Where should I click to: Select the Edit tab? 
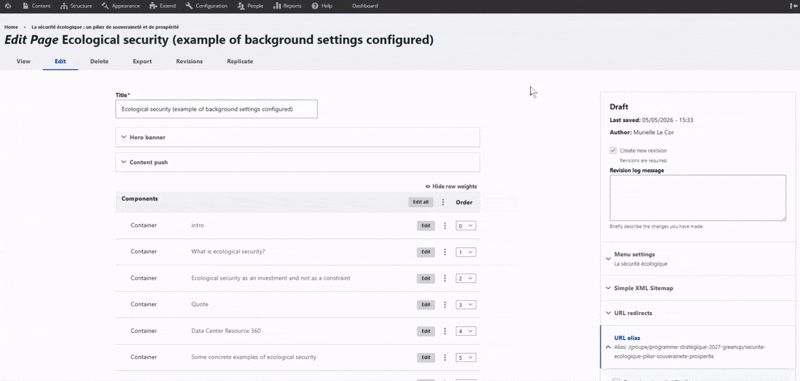click(60, 61)
